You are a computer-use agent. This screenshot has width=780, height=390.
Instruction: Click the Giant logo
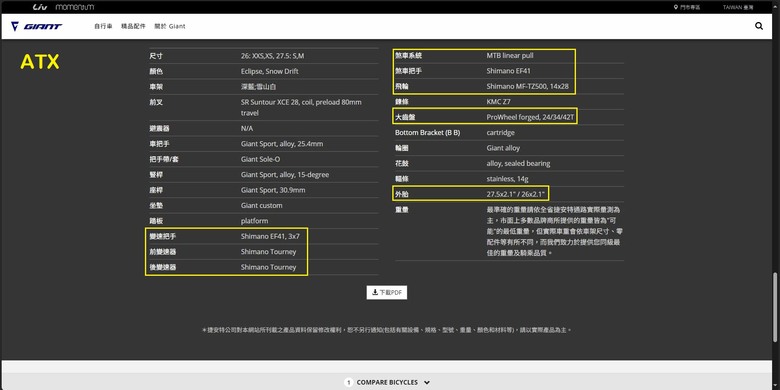click(x=37, y=26)
